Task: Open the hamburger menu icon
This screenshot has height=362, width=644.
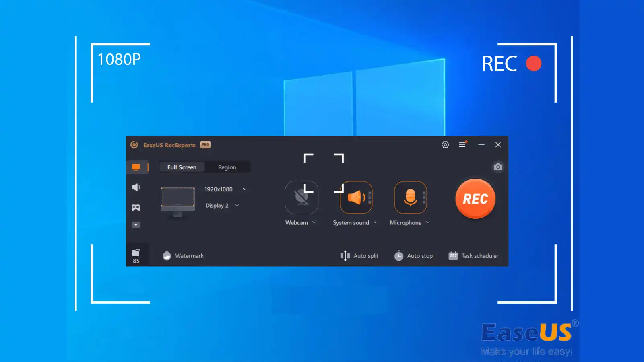Action: tap(462, 145)
